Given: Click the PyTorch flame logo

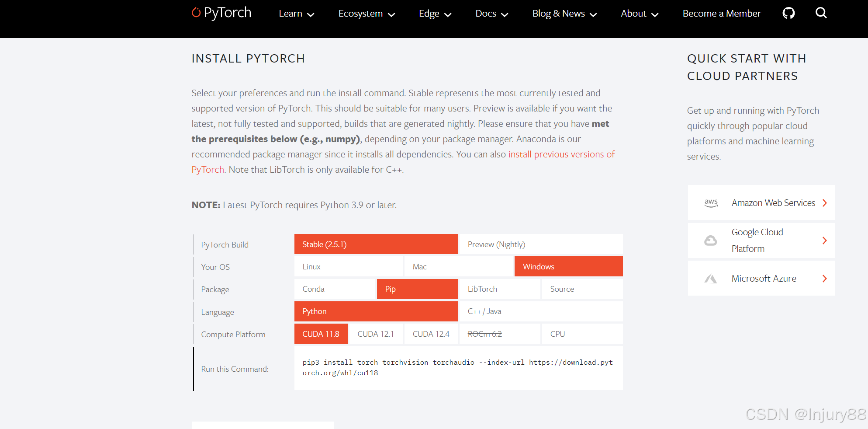Looking at the screenshot, I should pos(196,12).
